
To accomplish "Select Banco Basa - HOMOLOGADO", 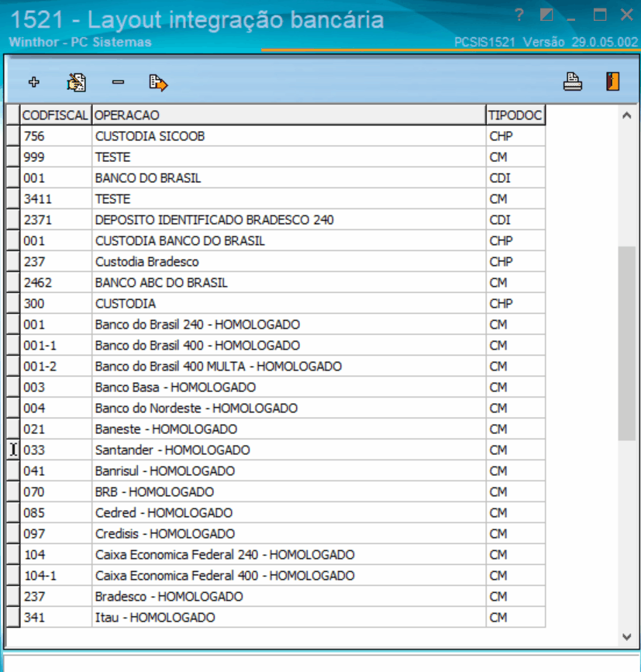I will tap(289, 387).
